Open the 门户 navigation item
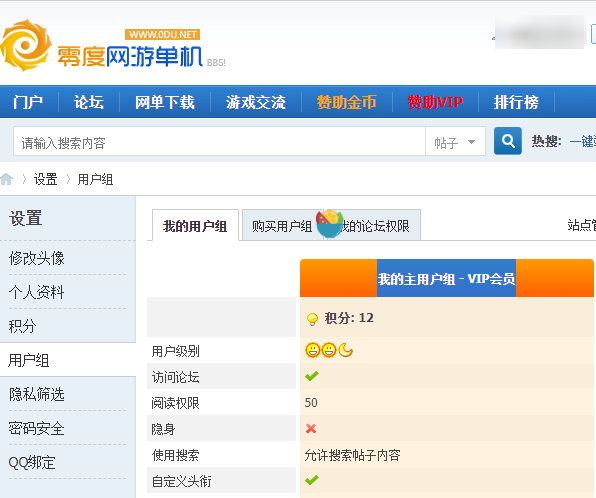Image resolution: width=596 pixels, height=498 pixels. click(28, 102)
